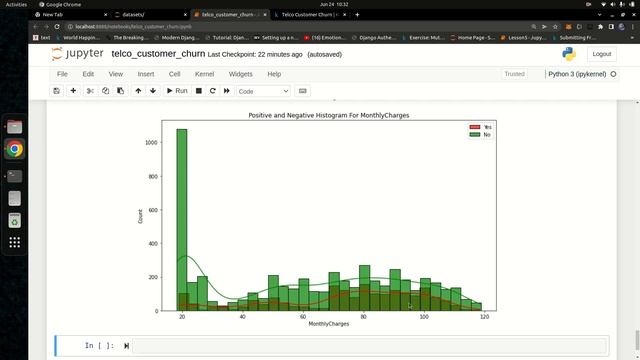Switch to Telco Customer Churn Kaggle tab
640x360 pixels.
[x=310, y=14]
